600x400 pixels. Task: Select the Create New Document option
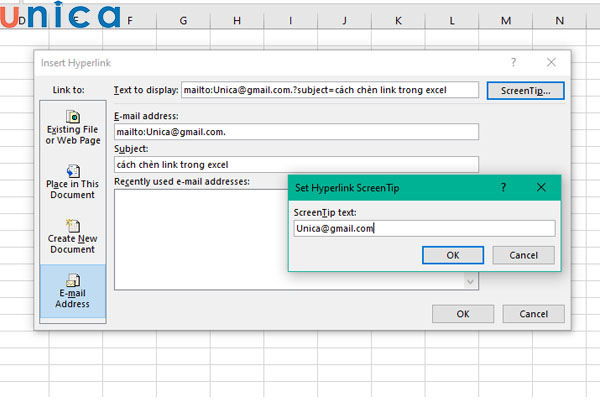pyautogui.click(x=71, y=236)
